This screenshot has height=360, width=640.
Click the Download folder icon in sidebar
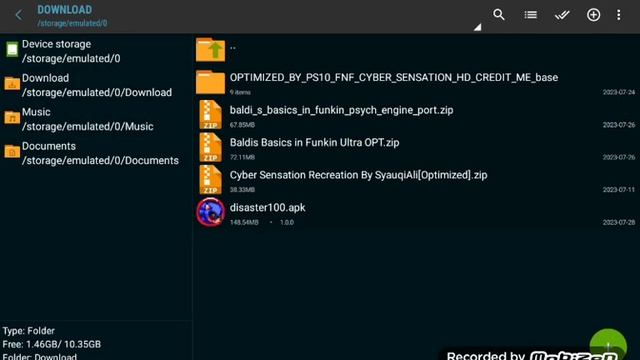click(x=12, y=83)
